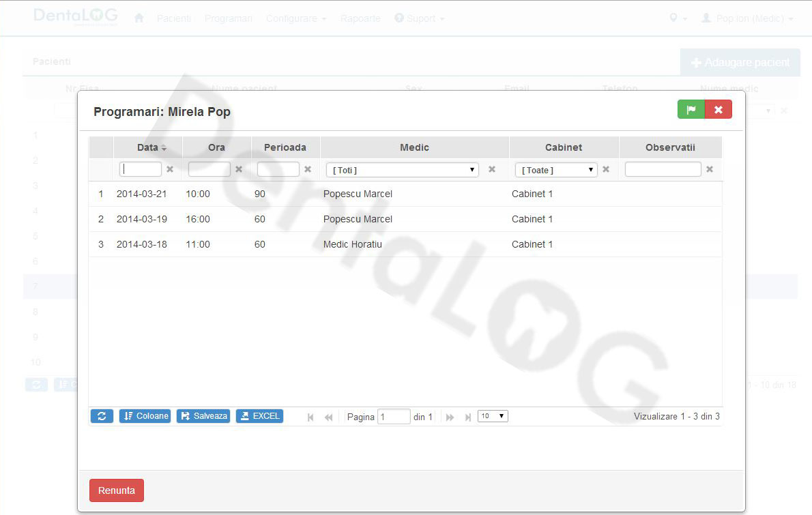Screen dimensions: 812x515
Task: Clear the Observatii filter field
Action: [710, 169]
